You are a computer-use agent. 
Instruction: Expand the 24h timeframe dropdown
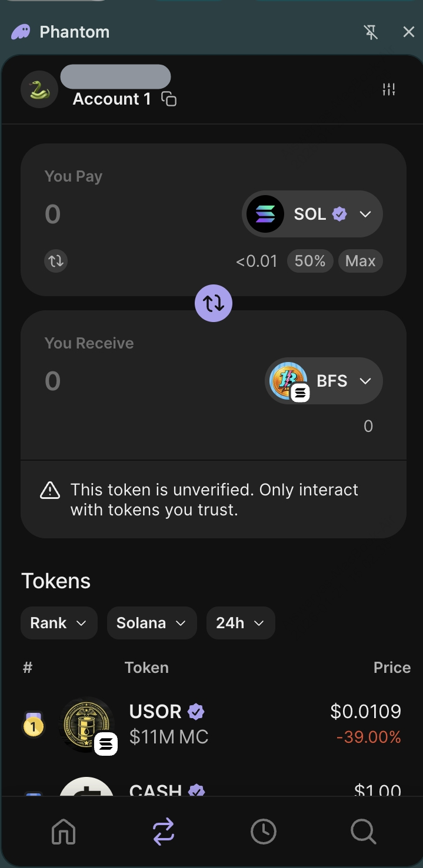(241, 623)
